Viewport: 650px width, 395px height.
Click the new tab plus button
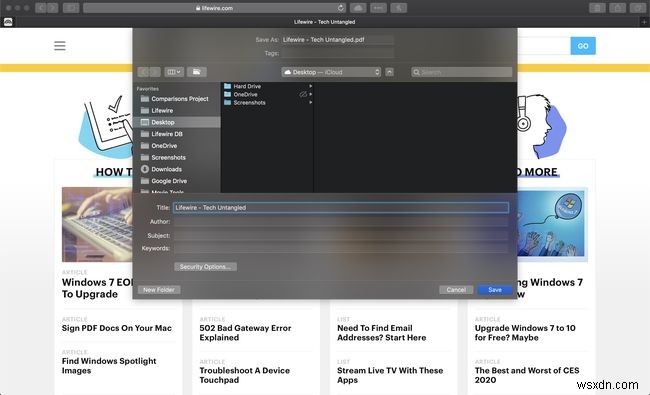[644, 22]
